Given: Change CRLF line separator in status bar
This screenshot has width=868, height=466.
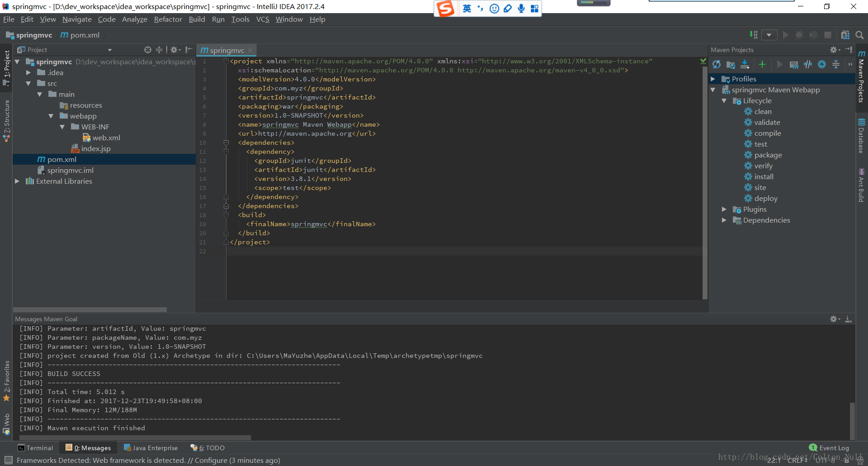Looking at the screenshot, I should coord(797,461).
